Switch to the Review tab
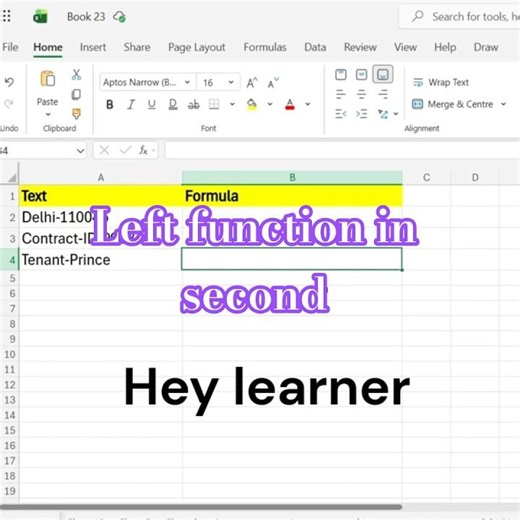This screenshot has height=520, width=520. click(x=360, y=47)
